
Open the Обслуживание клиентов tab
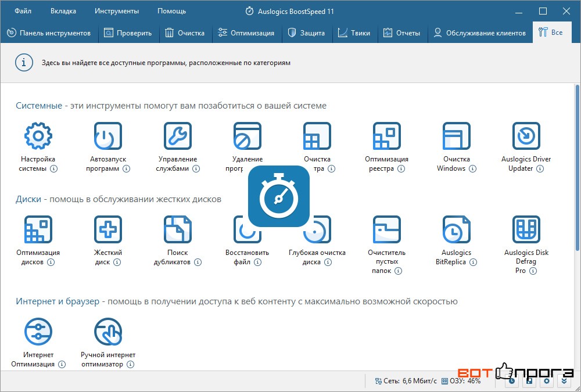(x=480, y=33)
